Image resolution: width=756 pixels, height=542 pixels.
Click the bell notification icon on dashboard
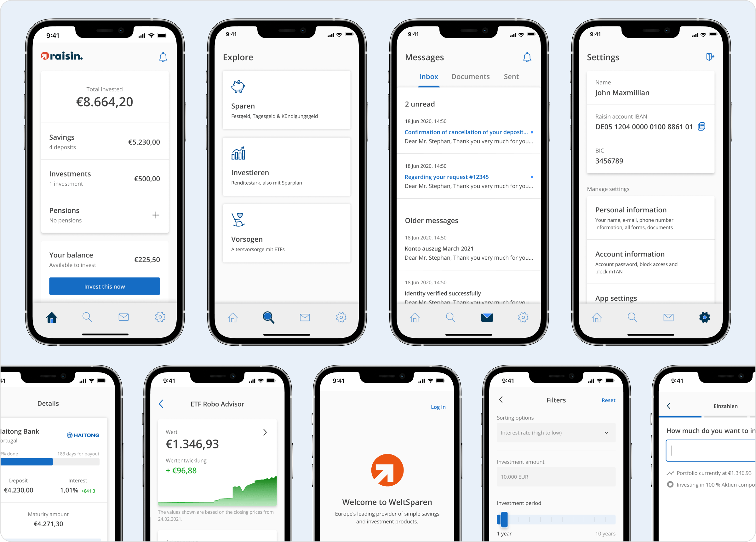click(163, 57)
